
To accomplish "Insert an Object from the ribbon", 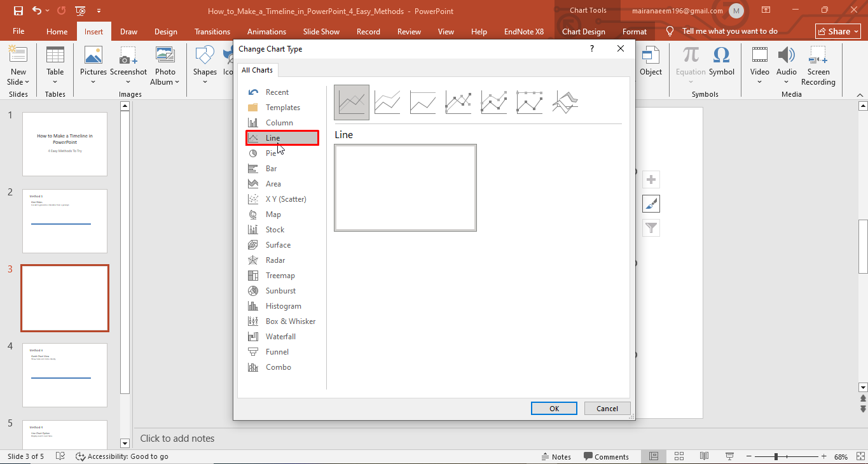I will [x=651, y=62].
